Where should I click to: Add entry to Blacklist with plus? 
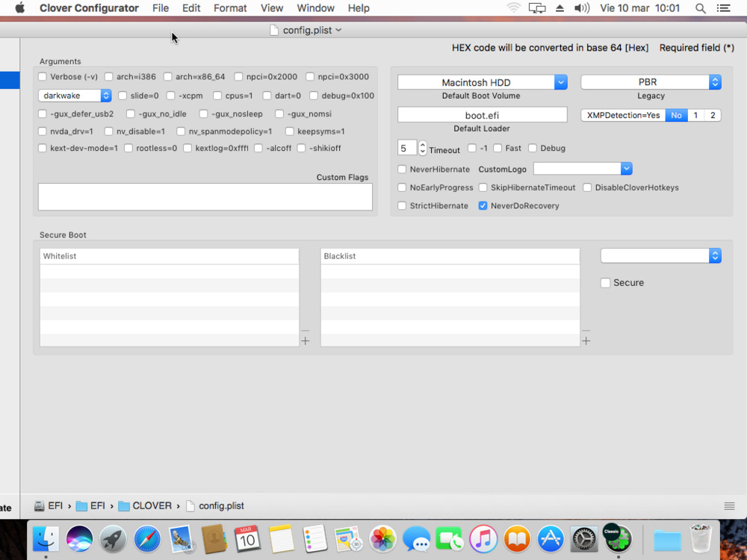pos(586,341)
